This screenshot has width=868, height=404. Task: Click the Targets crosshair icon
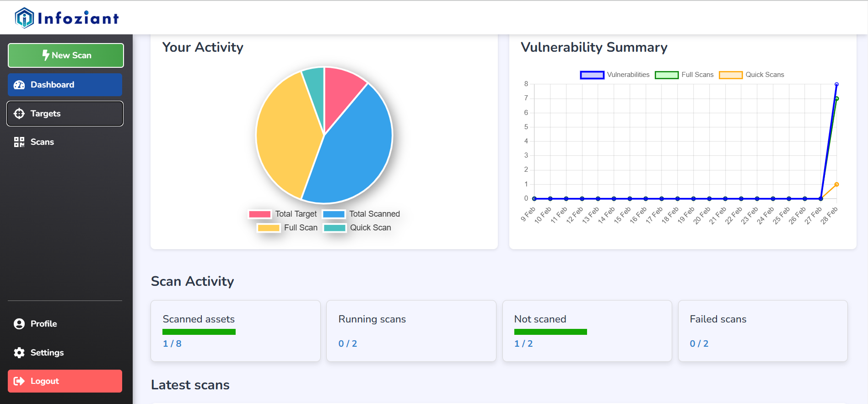19,114
